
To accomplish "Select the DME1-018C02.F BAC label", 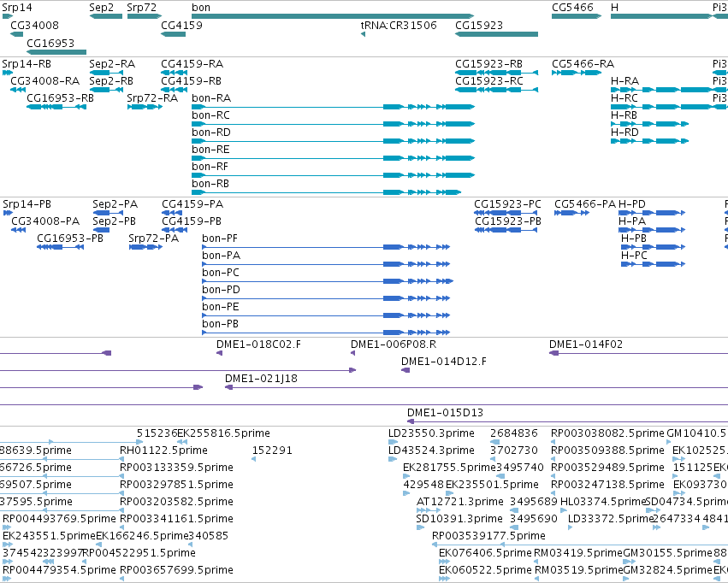I will 258,344.
